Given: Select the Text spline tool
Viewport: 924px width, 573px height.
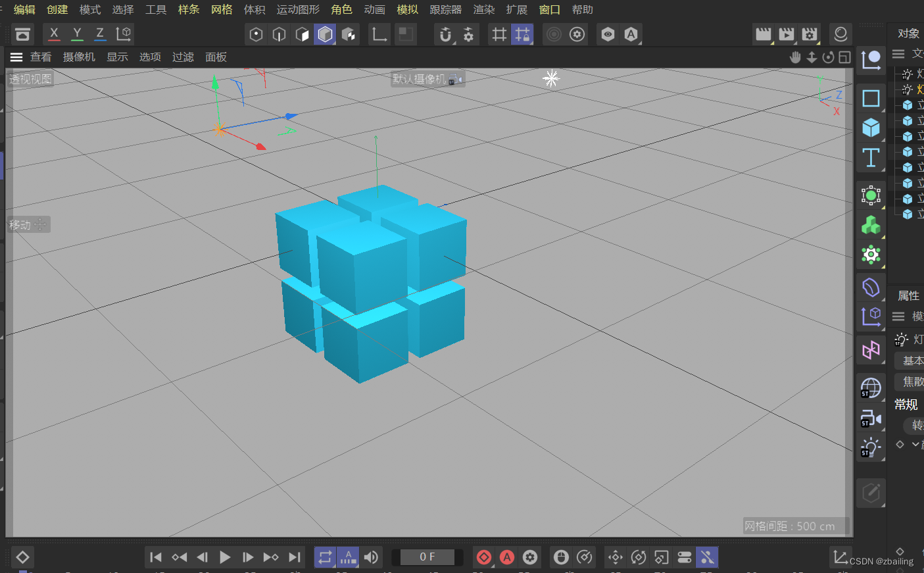Looking at the screenshot, I should (x=871, y=158).
